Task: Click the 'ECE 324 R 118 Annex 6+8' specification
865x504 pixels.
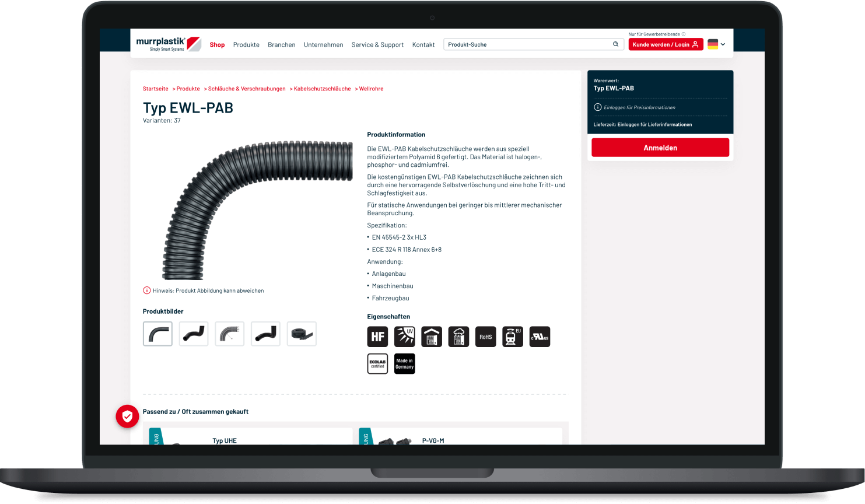Action: [x=407, y=250]
